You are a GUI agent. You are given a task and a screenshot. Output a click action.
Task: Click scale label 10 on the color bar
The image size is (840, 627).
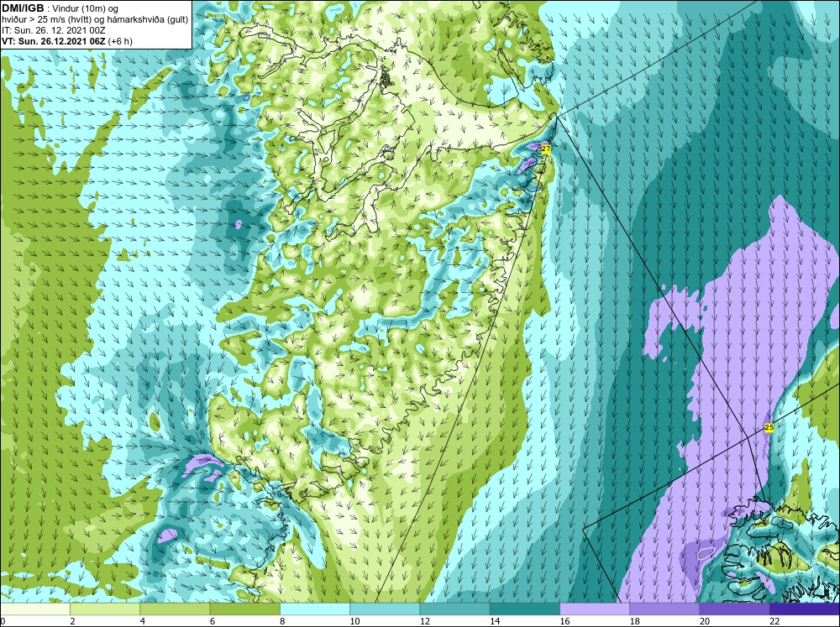(354, 621)
